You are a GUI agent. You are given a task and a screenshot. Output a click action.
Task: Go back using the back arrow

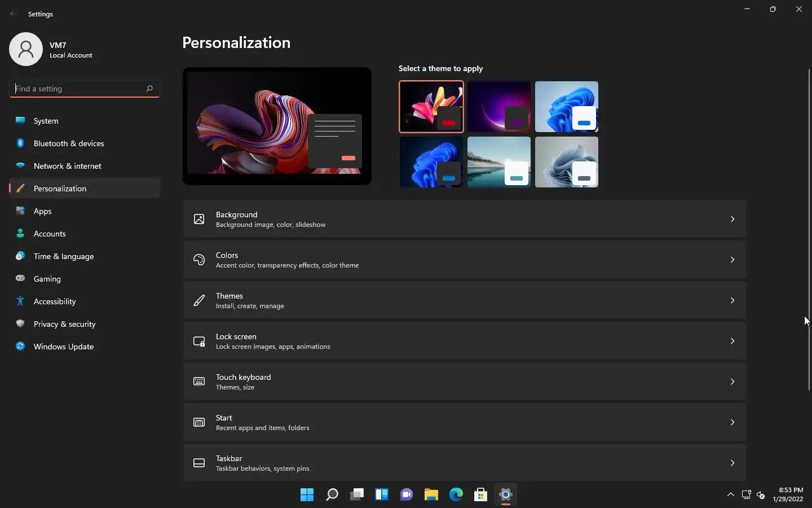click(x=14, y=14)
